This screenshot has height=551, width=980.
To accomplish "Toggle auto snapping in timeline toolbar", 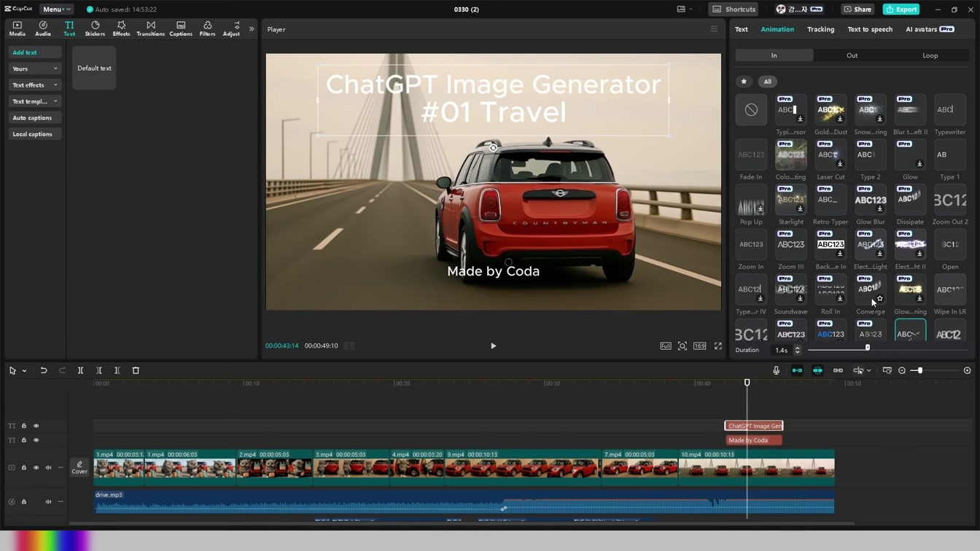I will point(817,370).
